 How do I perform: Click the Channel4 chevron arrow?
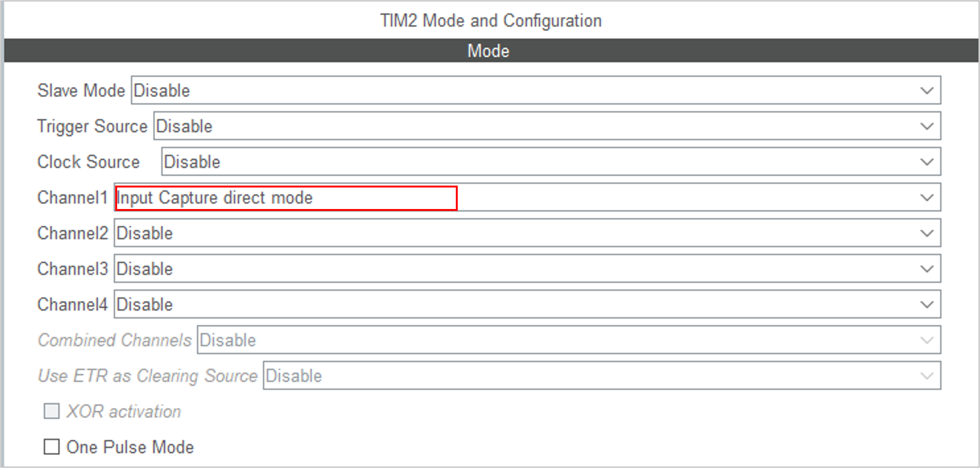click(927, 305)
